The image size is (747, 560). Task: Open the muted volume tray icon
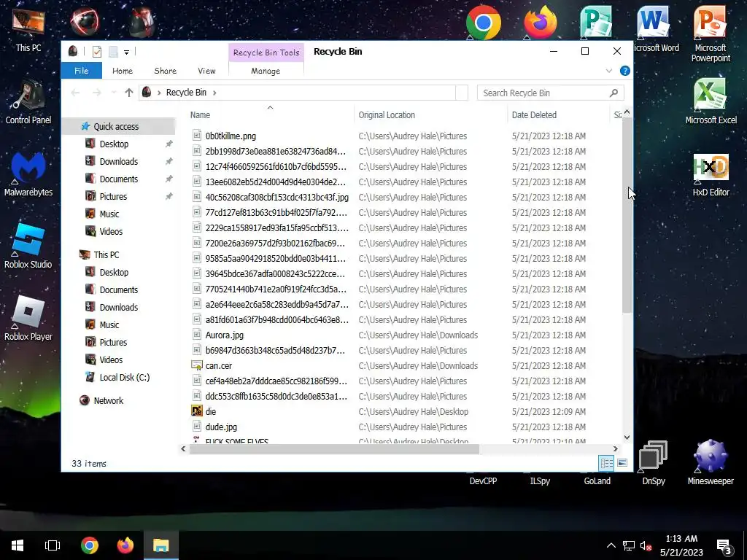coord(646,545)
